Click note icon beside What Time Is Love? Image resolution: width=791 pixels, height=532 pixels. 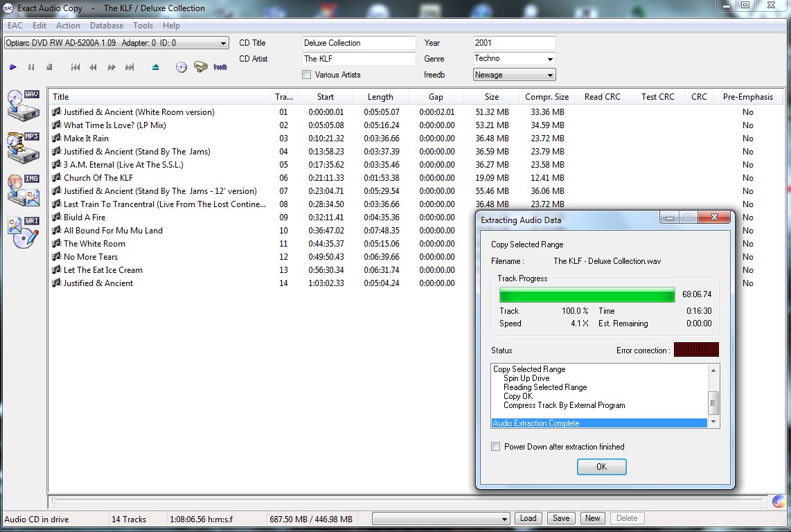[x=57, y=125]
